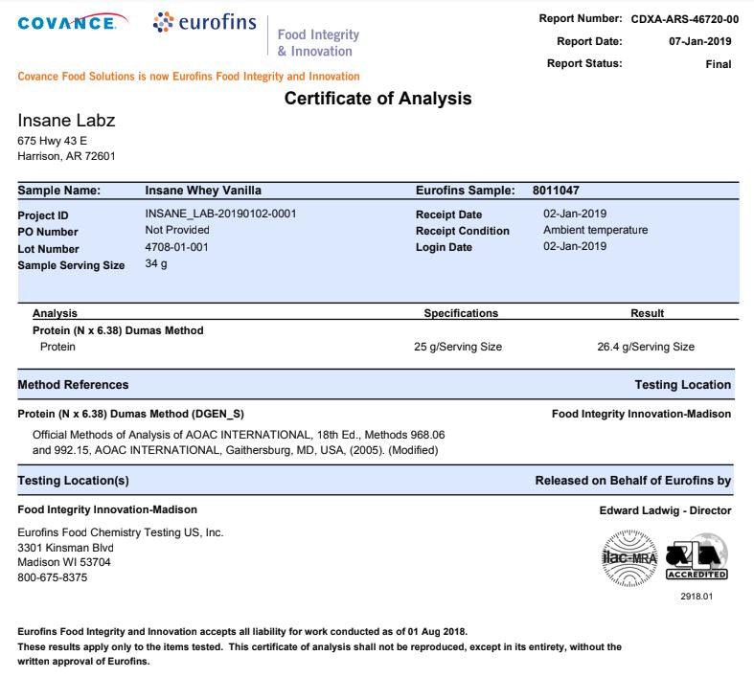Click the lot number 4708-01-001
This screenshot has width=754, height=700.
pyautogui.click(x=176, y=247)
